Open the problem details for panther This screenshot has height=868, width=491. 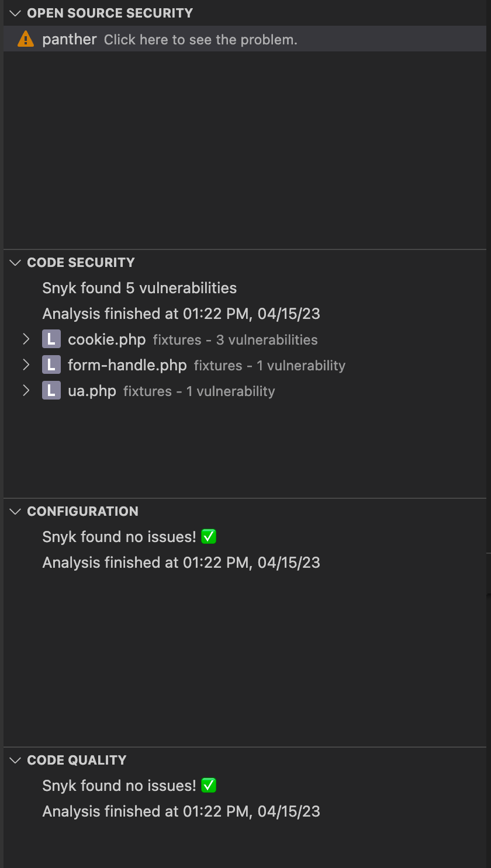tap(199, 39)
